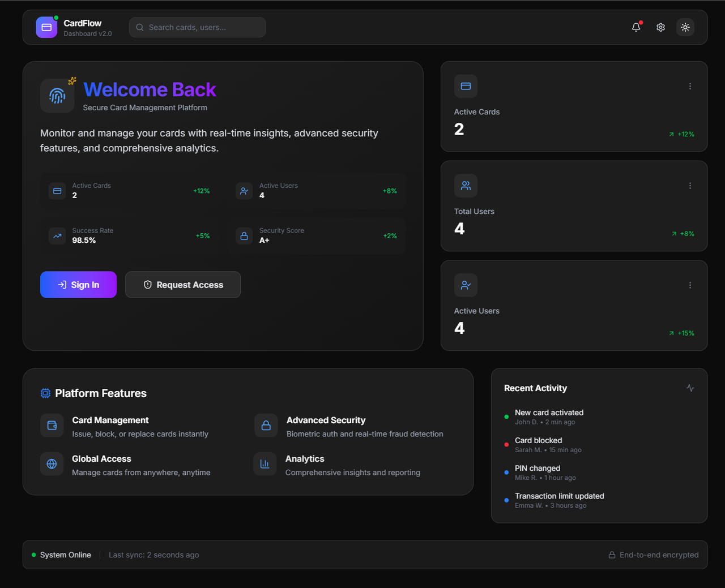
Task: Select the New card activated entry
Action: [599, 417]
